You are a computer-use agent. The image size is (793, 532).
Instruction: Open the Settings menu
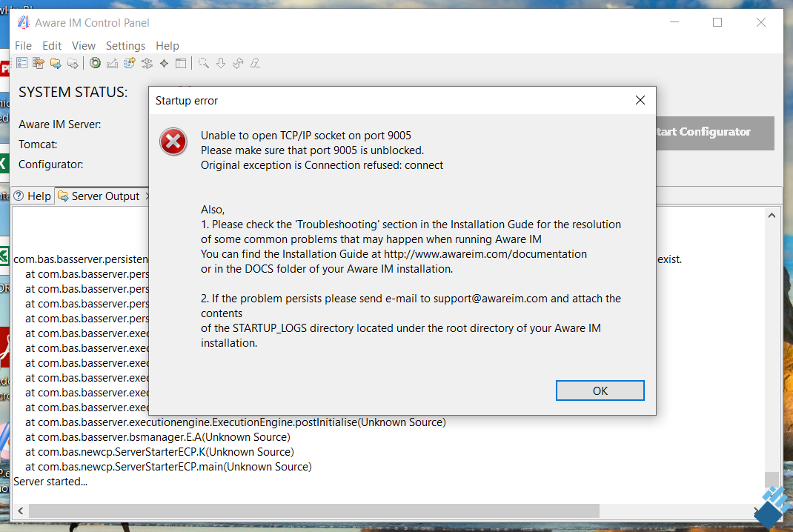click(x=125, y=45)
